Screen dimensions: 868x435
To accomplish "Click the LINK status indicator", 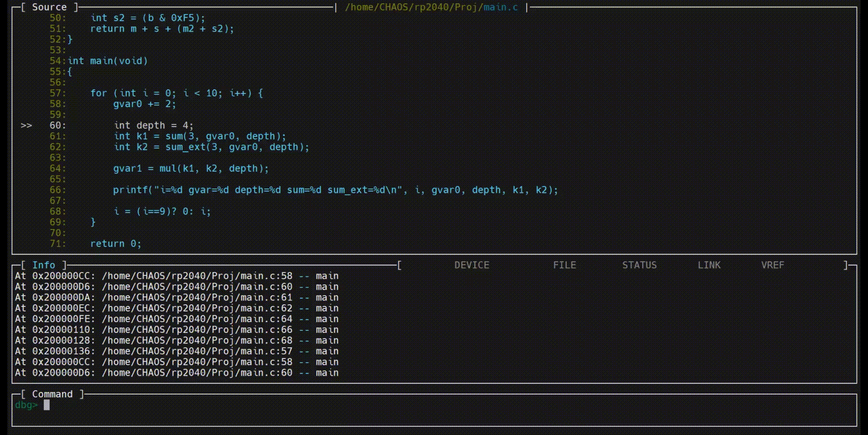I will point(709,265).
